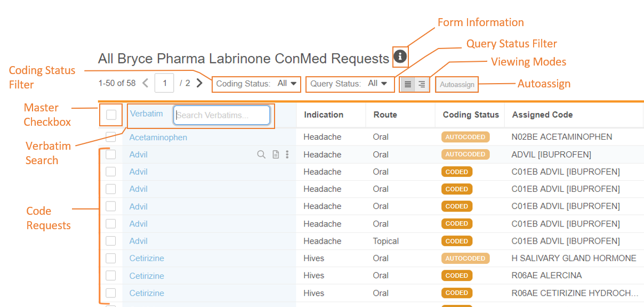
Task: Go to the next page arrow
Action: pyautogui.click(x=199, y=83)
